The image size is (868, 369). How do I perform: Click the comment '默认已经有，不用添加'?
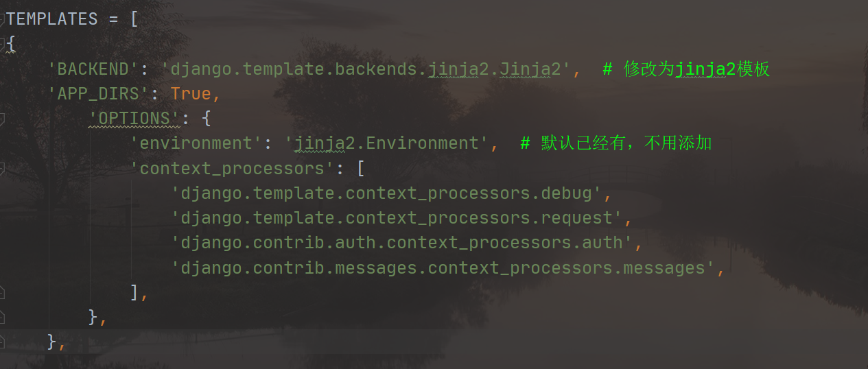point(616,143)
